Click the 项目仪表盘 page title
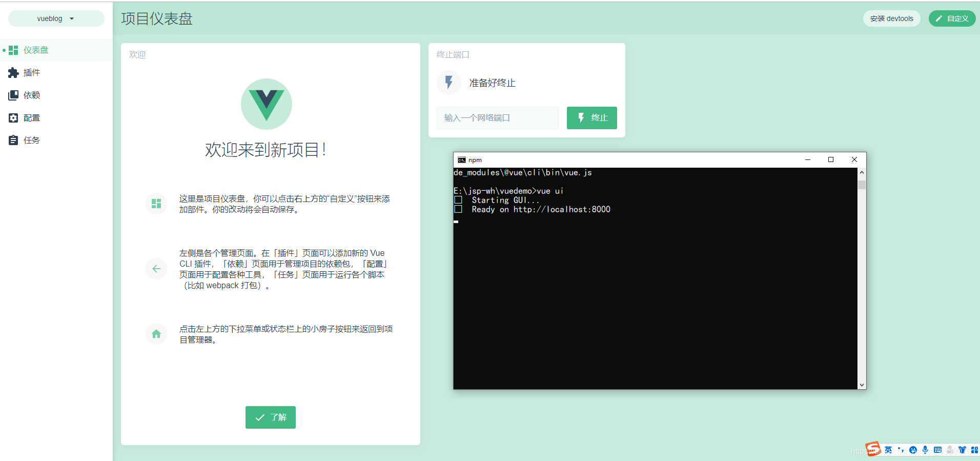 pyautogui.click(x=157, y=18)
